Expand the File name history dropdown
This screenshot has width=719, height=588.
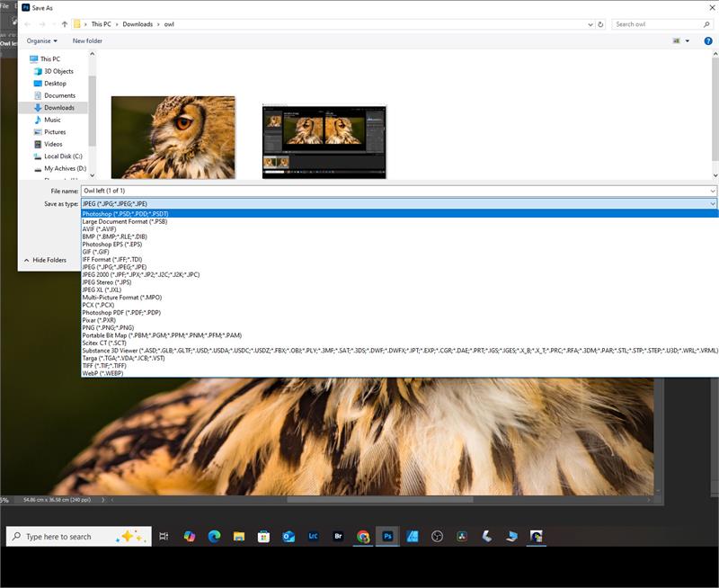click(x=713, y=191)
